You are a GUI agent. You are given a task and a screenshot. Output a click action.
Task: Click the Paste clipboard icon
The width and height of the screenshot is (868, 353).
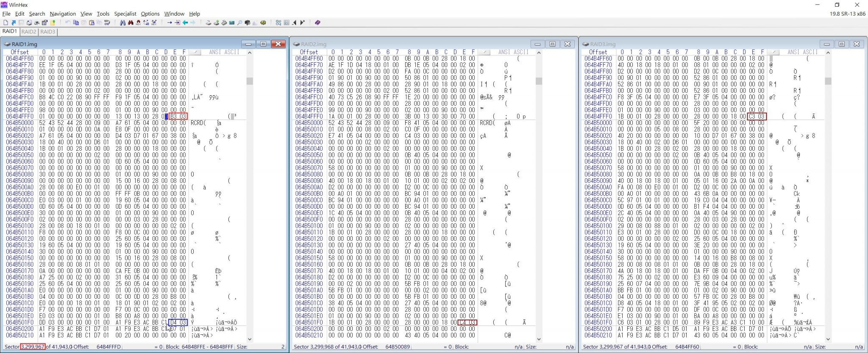(92, 23)
